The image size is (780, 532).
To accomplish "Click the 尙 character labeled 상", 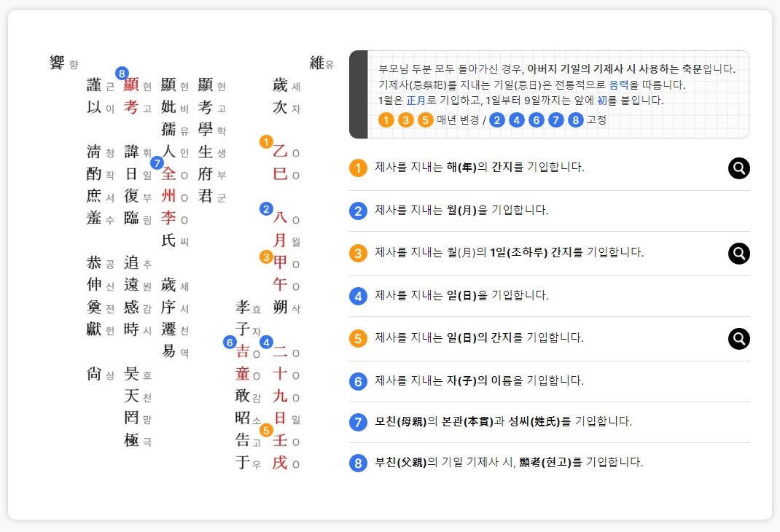I will 93,373.
